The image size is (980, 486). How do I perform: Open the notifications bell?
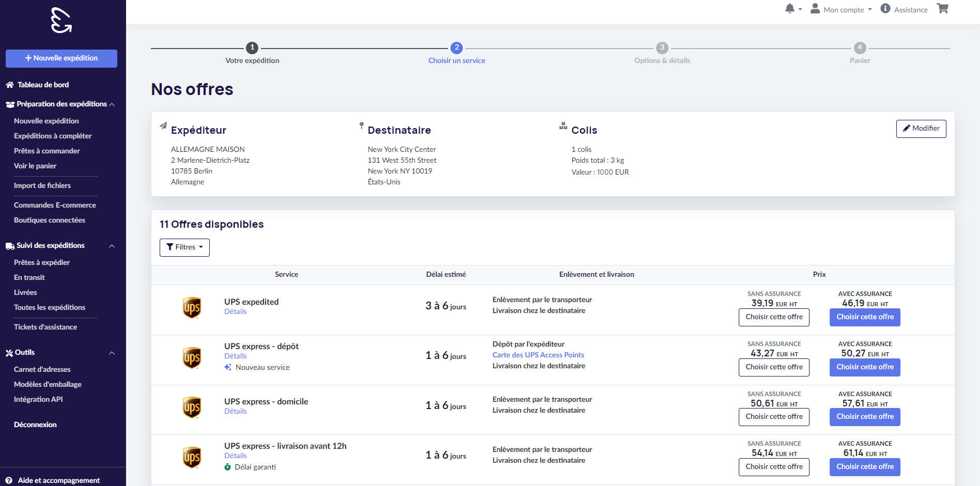pyautogui.click(x=789, y=9)
